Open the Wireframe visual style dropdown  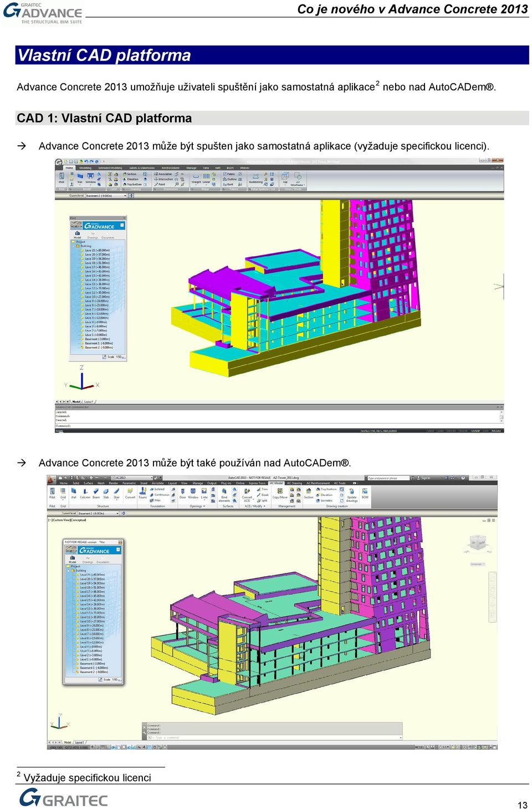pos(298,179)
